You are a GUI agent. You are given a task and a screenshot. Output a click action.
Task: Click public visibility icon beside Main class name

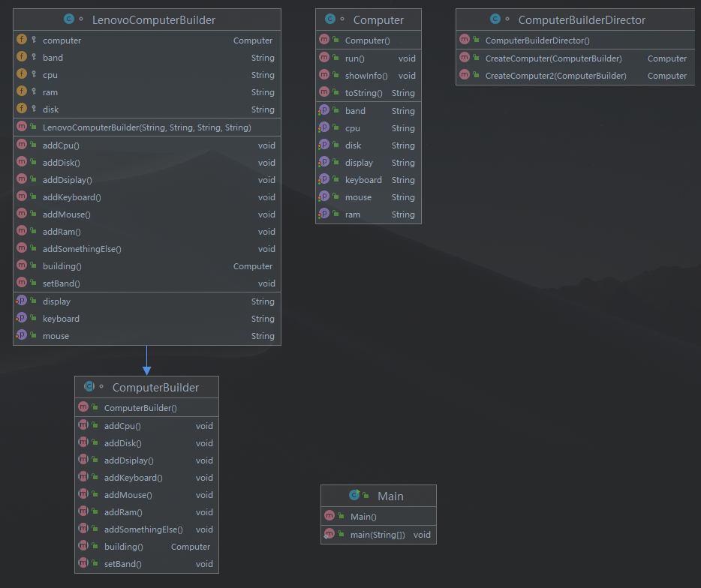pos(366,495)
